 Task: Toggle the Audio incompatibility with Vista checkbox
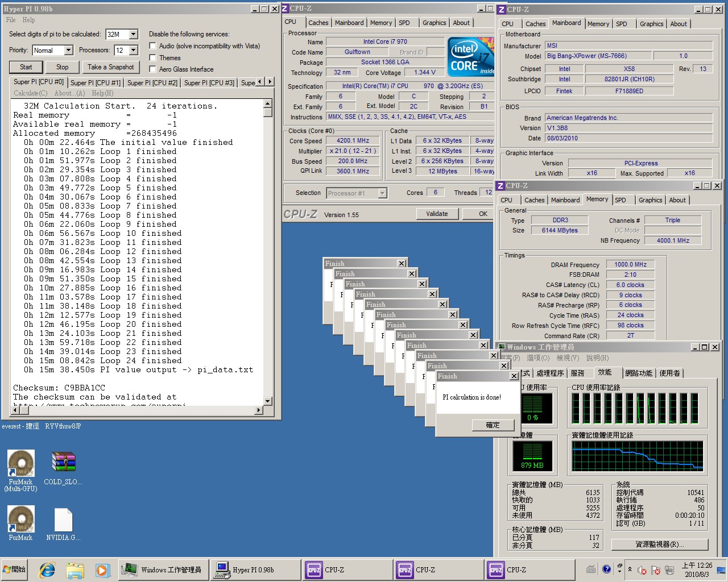pyautogui.click(x=152, y=46)
